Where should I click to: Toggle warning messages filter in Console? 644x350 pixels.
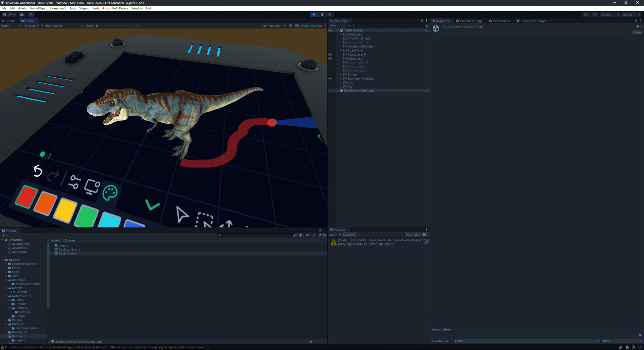tap(417, 235)
